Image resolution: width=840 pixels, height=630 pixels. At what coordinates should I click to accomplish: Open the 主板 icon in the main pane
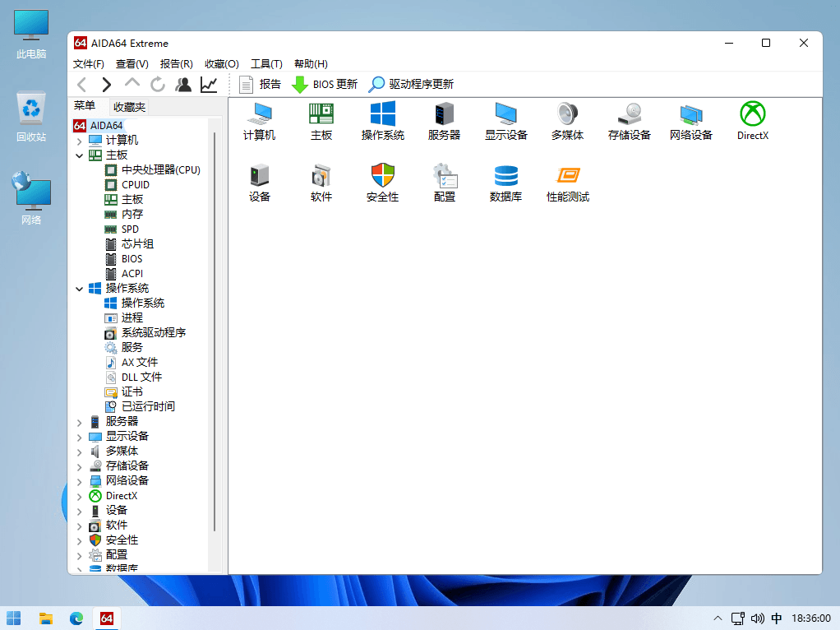[x=321, y=121]
